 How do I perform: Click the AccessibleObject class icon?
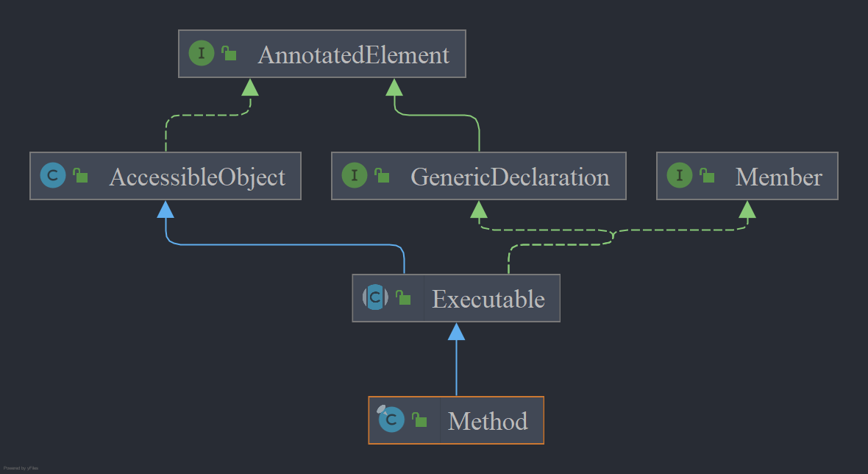[x=53, y=175]
